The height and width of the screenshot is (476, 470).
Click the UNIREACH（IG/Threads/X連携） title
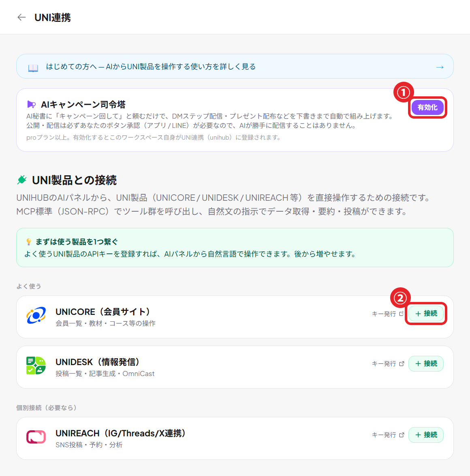coord(121,433)
